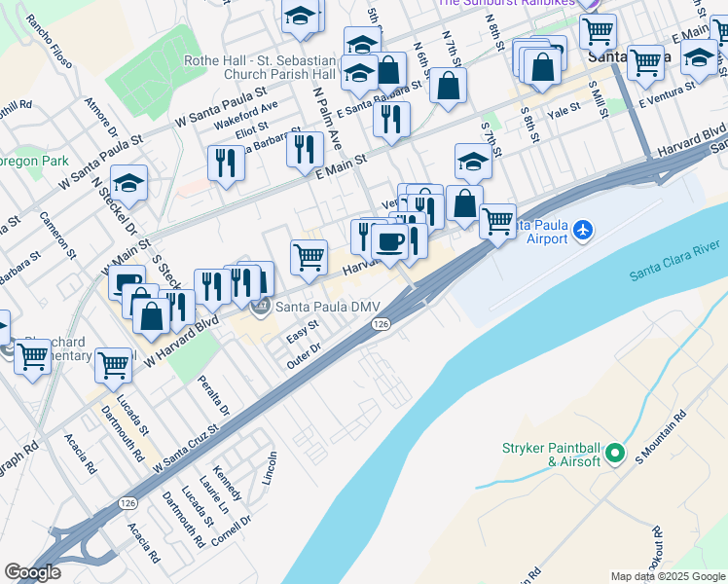The width and height of the screenshot is (728, 584).
Task: Select the Route 126 highway shield near Easy St
Action: [x=381, y=324]
